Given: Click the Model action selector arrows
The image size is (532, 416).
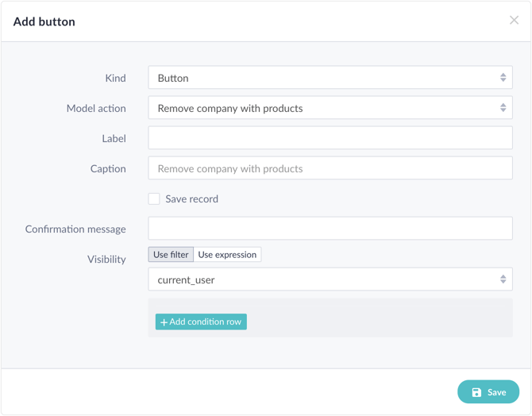Looking at the screenshot, I should pyautogui.click(x=503, y=108).
